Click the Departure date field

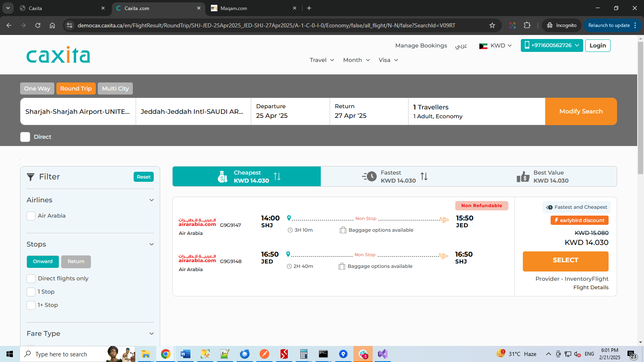[x=290, y=111]
